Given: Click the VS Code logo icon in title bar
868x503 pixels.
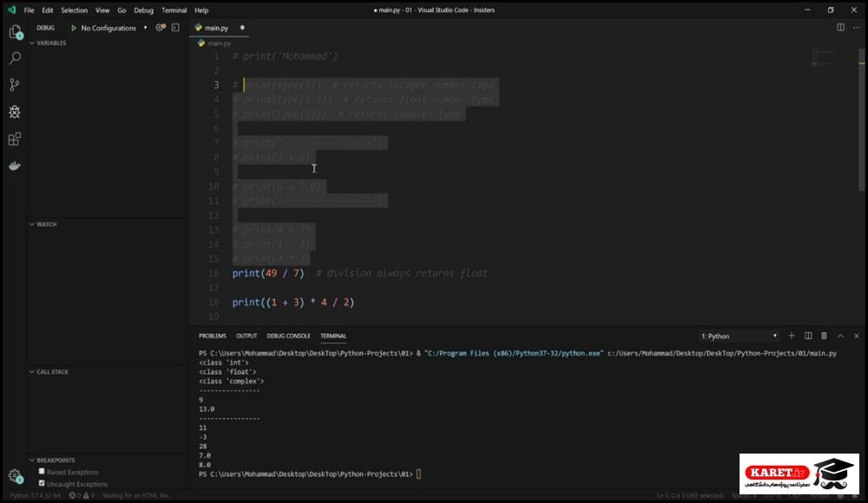Looking at the screenshot, I should click(x=11, y=10).
